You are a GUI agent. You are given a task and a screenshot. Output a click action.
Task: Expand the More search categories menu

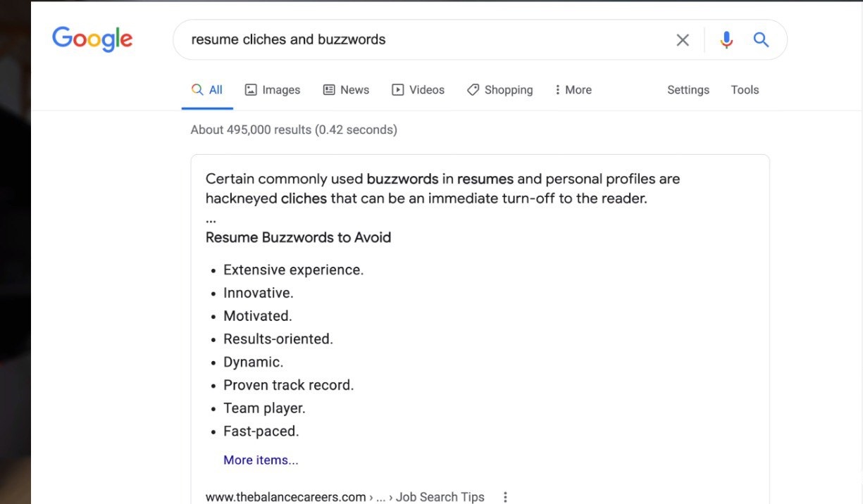pos(573,90)
